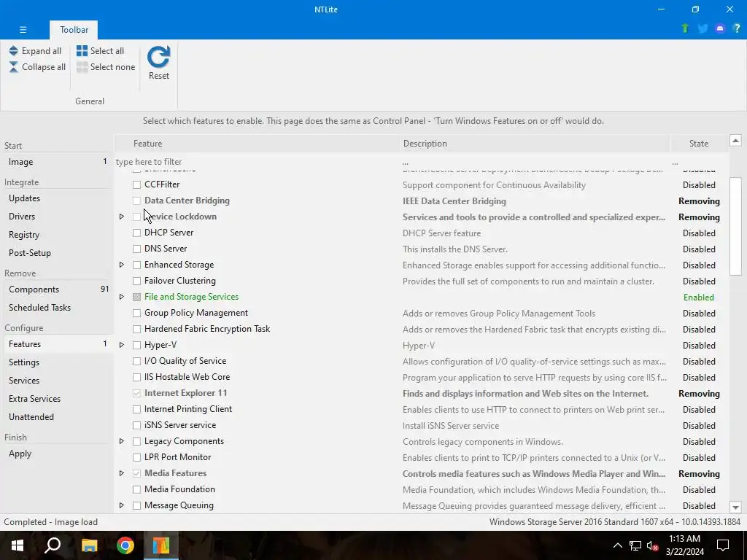This screenshot has width=747, height=560.
Task: Enable the Failover Clustering checkbox
Action: (136, 281)
